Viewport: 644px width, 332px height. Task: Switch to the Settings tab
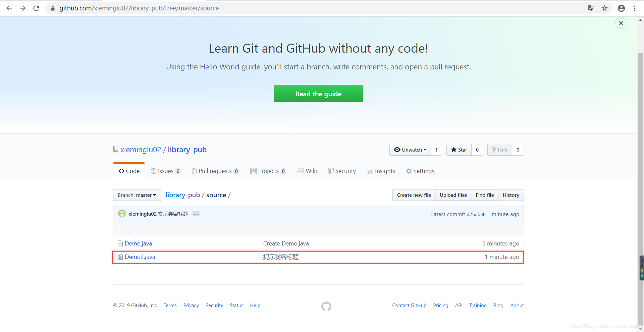(x=420, y=171)
